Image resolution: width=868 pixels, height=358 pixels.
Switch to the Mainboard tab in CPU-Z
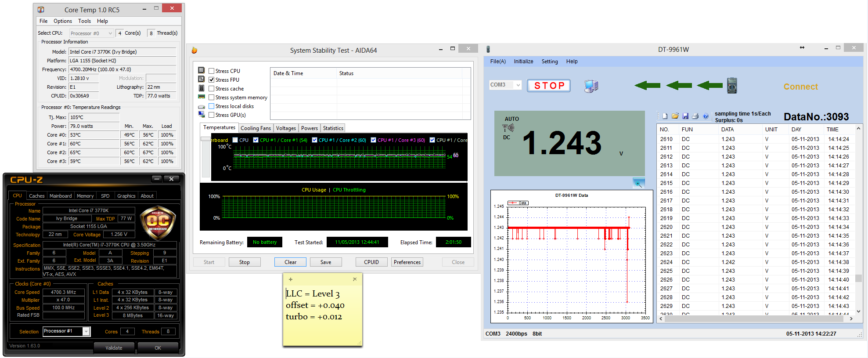pyautogui.click(x=61, y=196)
